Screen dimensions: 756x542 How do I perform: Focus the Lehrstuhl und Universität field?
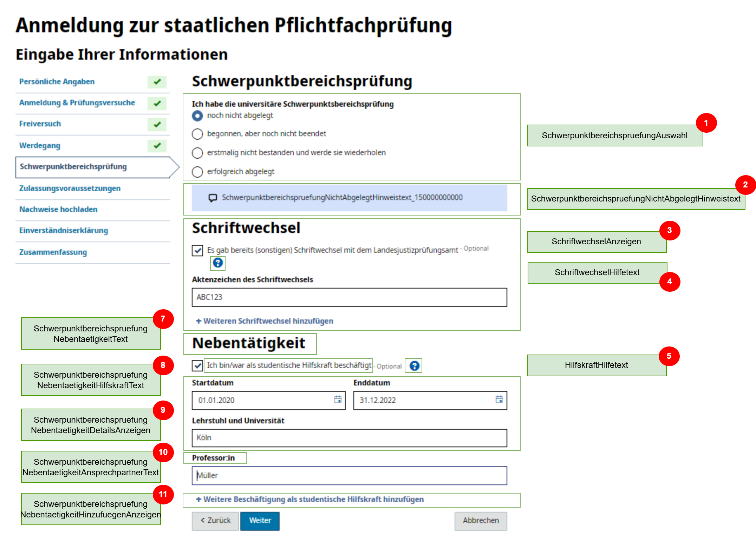point(350,438)
